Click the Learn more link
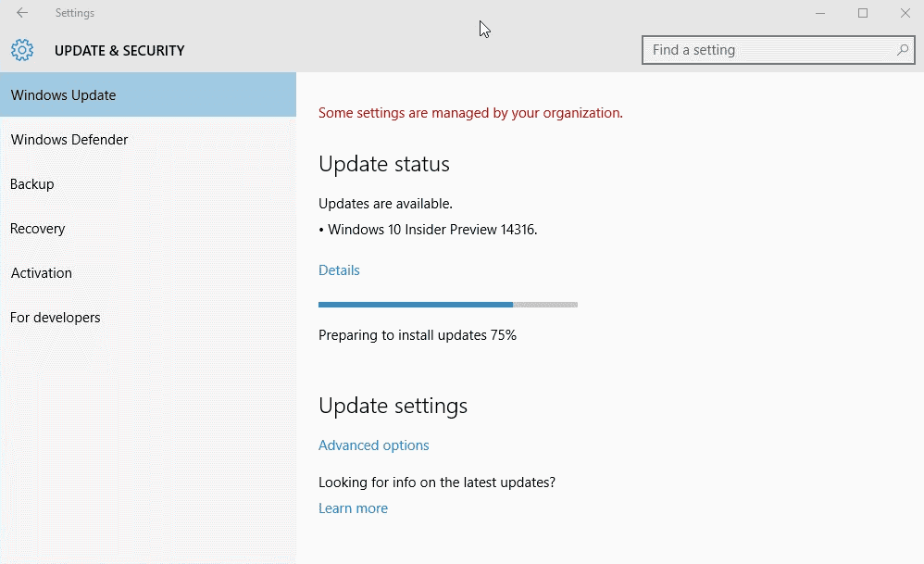The height and width of the screenshot is (564, 924). coord(353,508)
